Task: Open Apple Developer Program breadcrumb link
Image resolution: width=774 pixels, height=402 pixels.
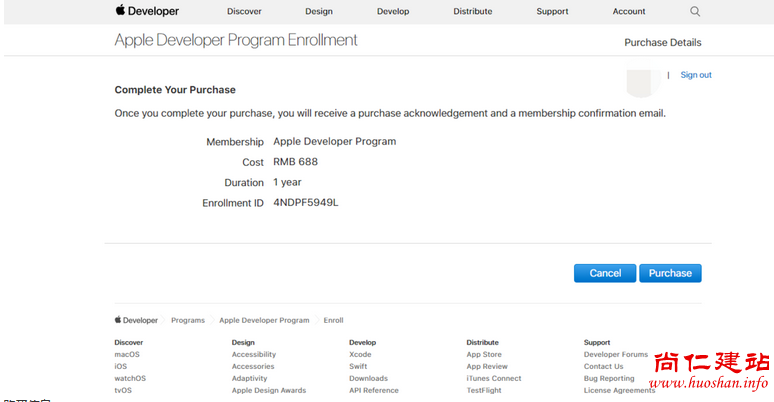Action: [x=264, y=320]
